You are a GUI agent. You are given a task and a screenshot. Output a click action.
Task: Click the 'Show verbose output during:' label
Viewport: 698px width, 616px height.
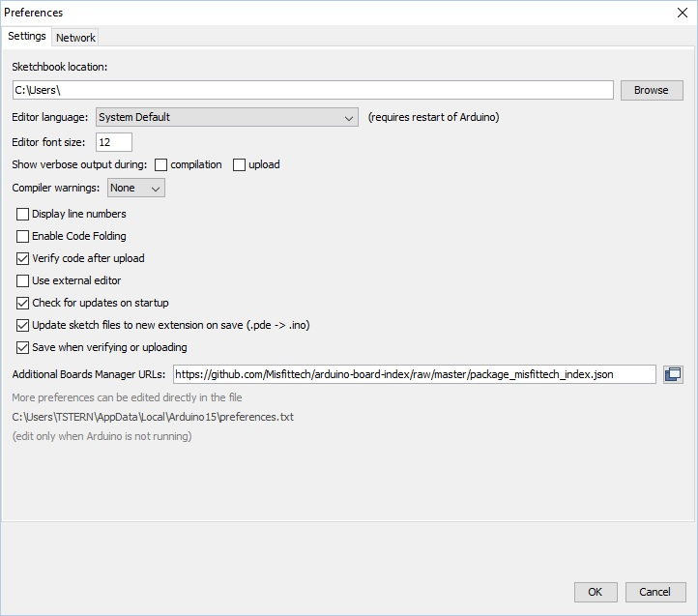(x=79, y=164)
